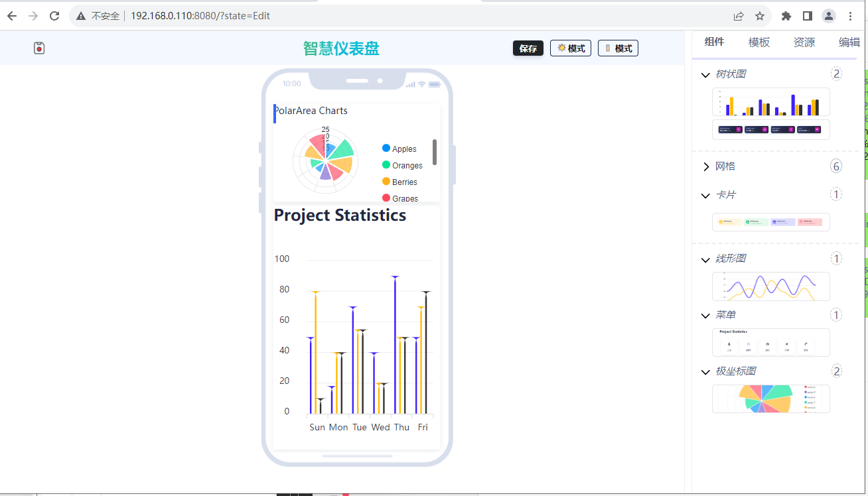Toggle the Berries legend series

pos(400,182)
